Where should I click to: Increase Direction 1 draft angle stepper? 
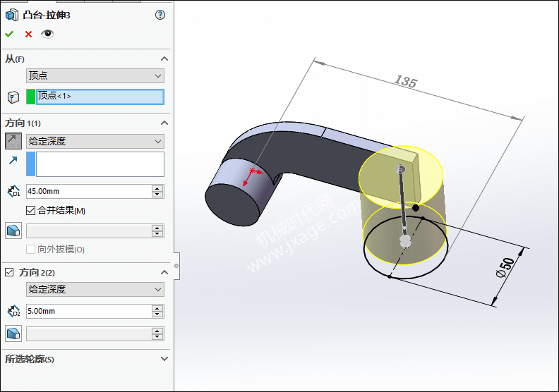click(157, 228)
